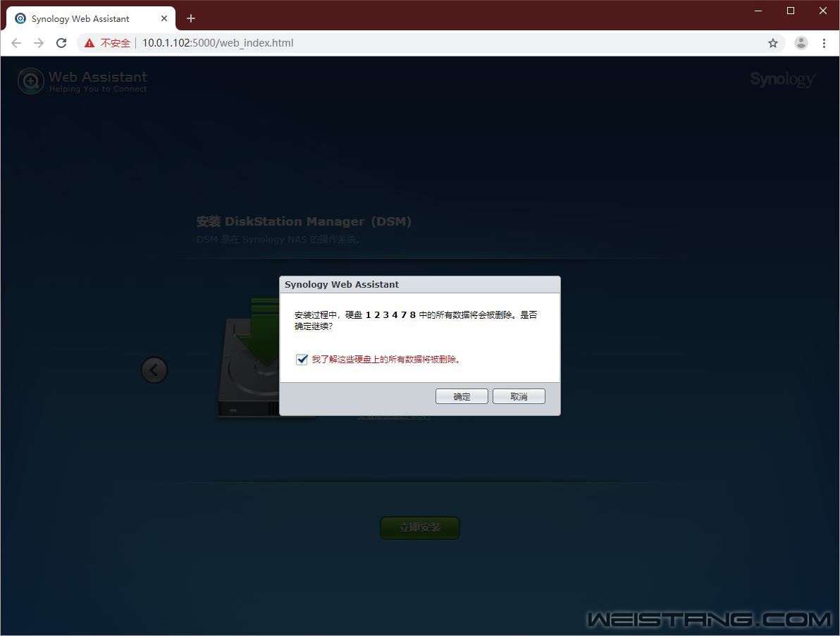
Task: Open a new browser tab
Action: pos(191,18)
